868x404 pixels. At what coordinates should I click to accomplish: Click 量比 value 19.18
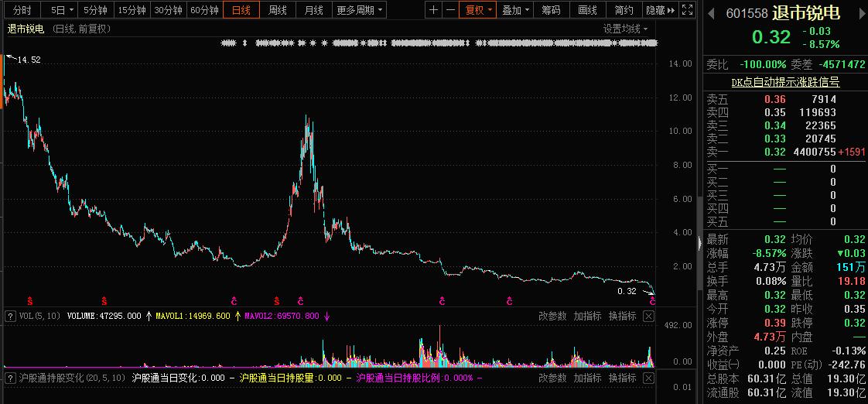pyautogui.click(x=852, y=282)
